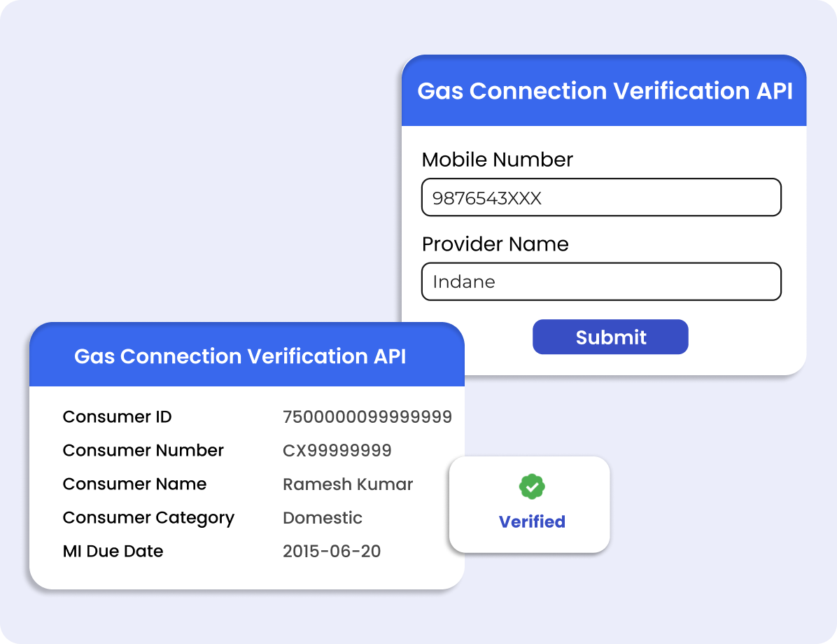
Task: Click the results card's Gas Connection Verification API header
Action: (x=247, y=356)
